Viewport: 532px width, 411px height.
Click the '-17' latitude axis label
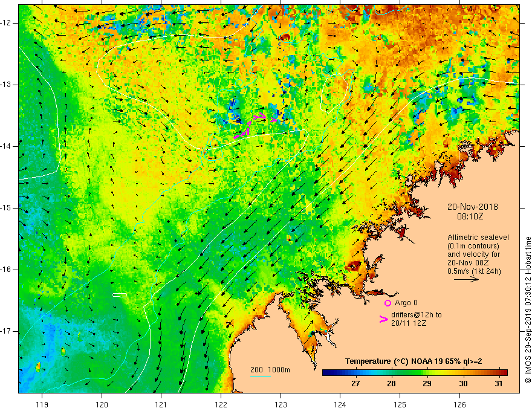pos(6,331)
